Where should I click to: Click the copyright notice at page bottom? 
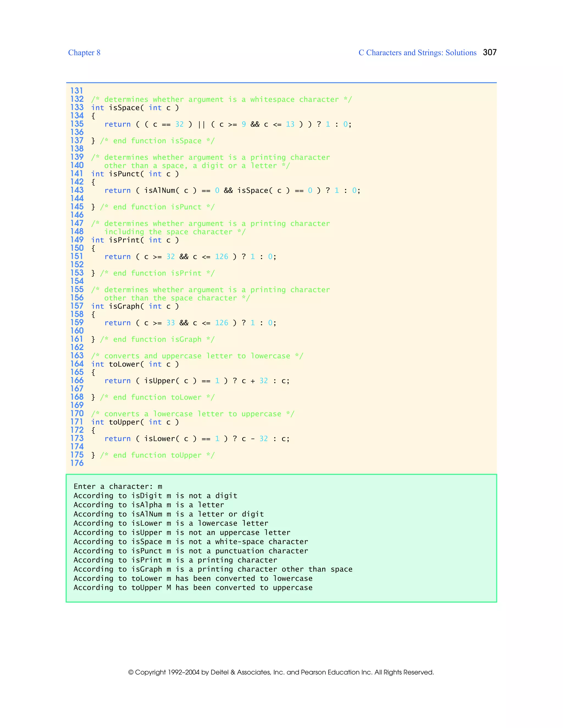point(281,672)
